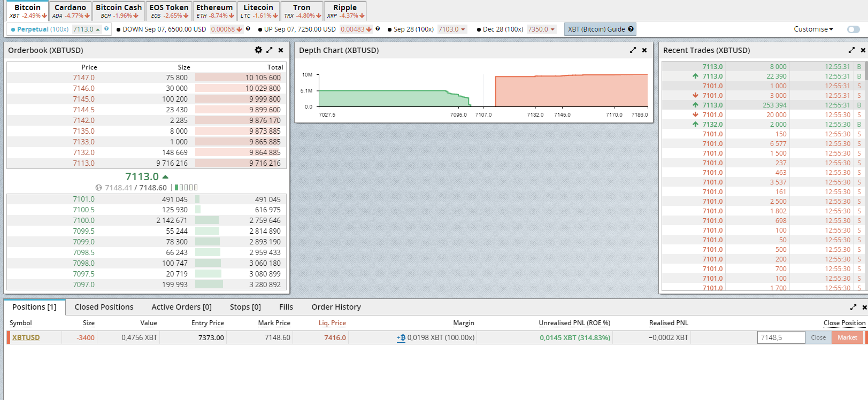
Task: Select the Bitcoin XBT tab
Action: tap(27, 11)
